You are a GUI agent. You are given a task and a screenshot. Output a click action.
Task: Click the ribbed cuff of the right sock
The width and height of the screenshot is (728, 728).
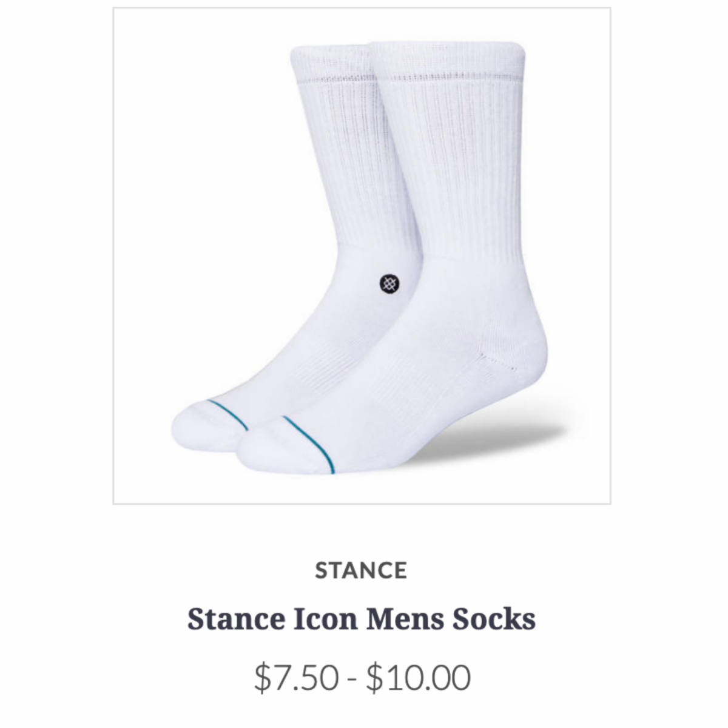coord(447,61)
